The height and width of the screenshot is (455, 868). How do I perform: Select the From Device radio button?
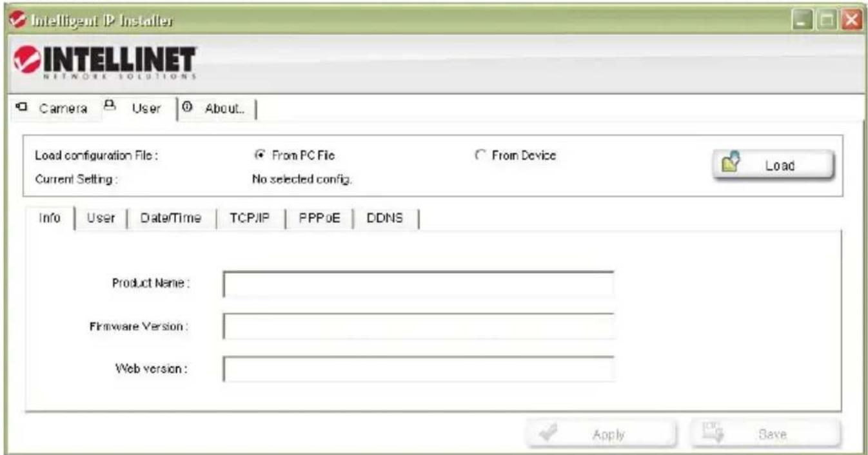tap(479, 155)
